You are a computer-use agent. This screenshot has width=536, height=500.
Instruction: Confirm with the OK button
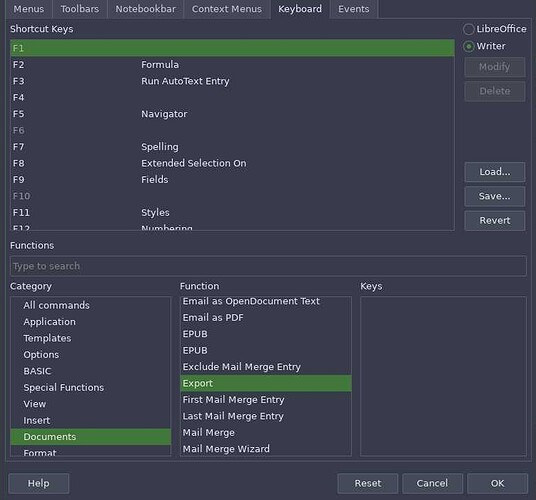[497, 483]
